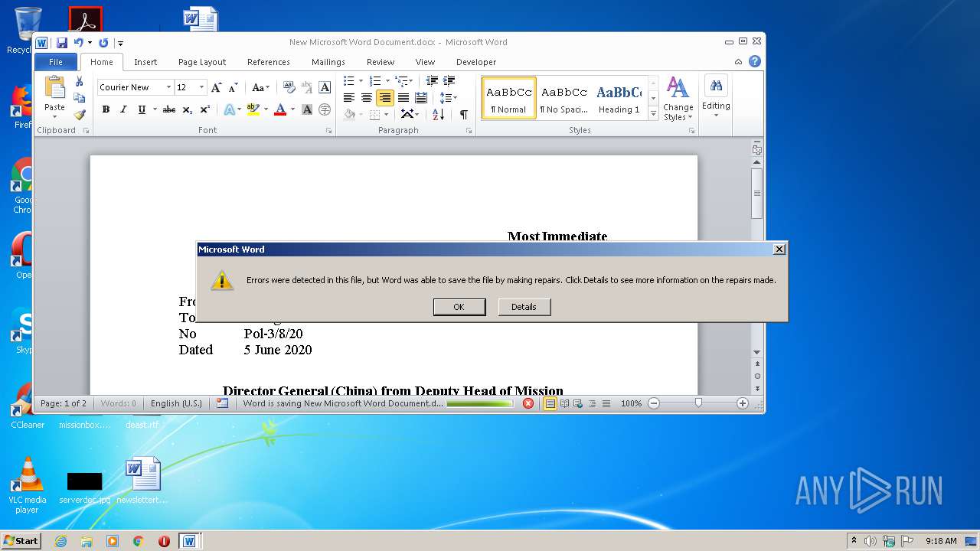Expand the Styles gallery More arrow

653,113
